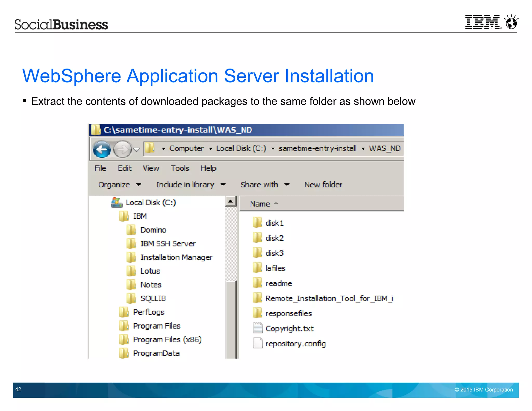Click the folder icon in address bar
Screen dimensions: 532x411
(x=150, y=148)
